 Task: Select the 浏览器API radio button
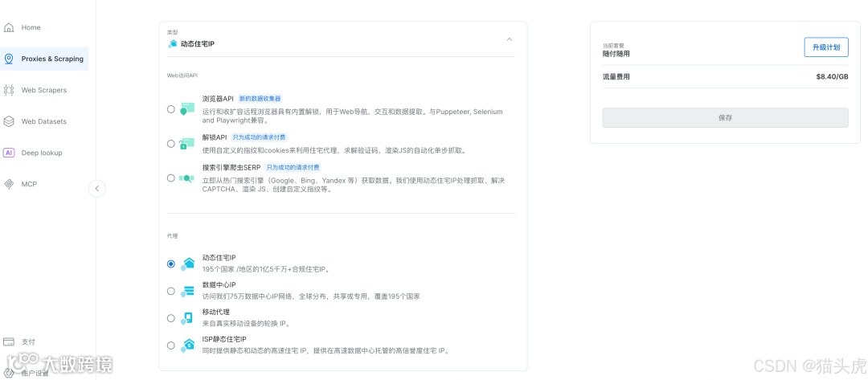click(x=171, y=109)
